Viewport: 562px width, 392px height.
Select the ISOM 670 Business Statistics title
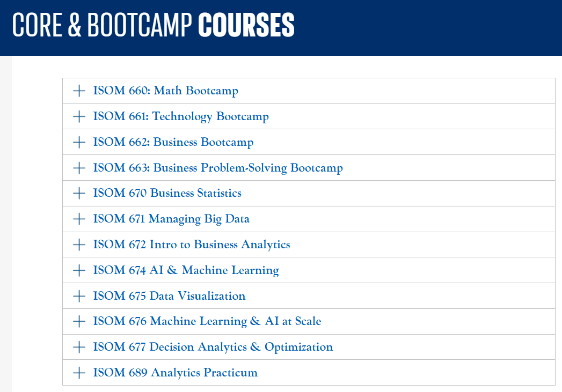coord(167,193)
